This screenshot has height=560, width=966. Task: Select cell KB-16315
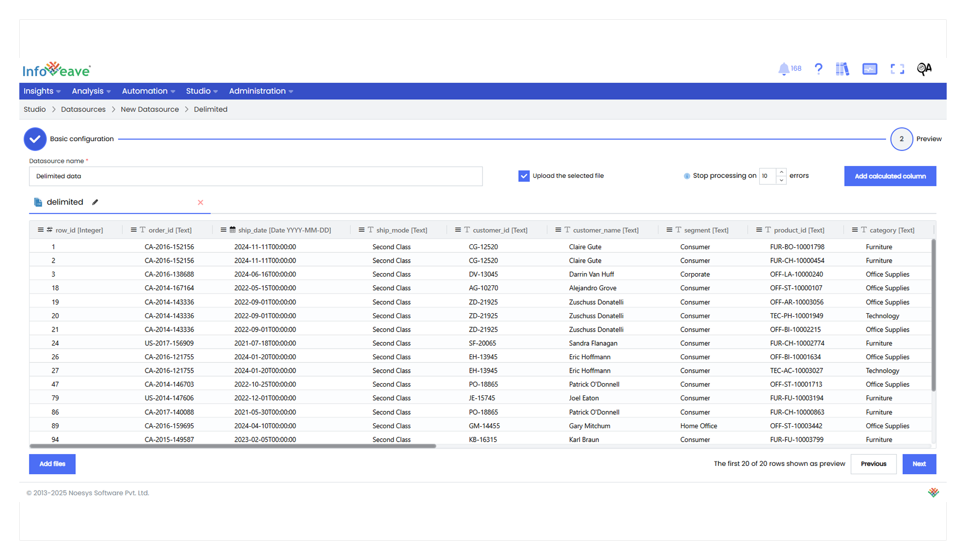click(x=483, y=439)
